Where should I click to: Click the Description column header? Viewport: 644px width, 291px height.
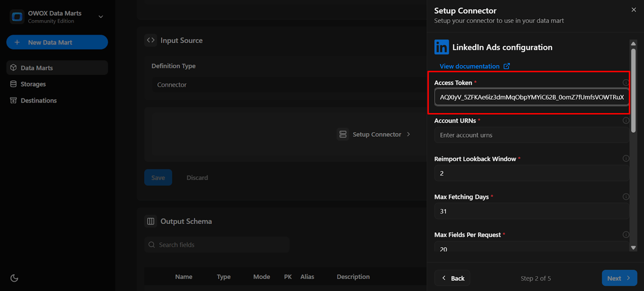(353, 277)
